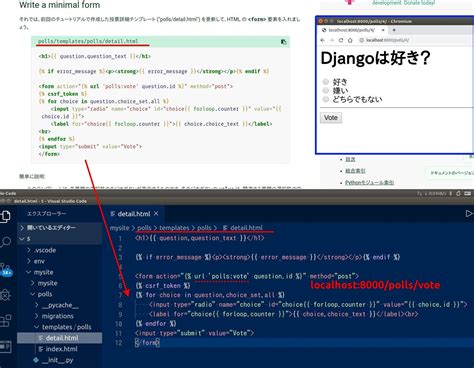
Task: Click the templates breadcrumb segment
Action: pos(174,228)
